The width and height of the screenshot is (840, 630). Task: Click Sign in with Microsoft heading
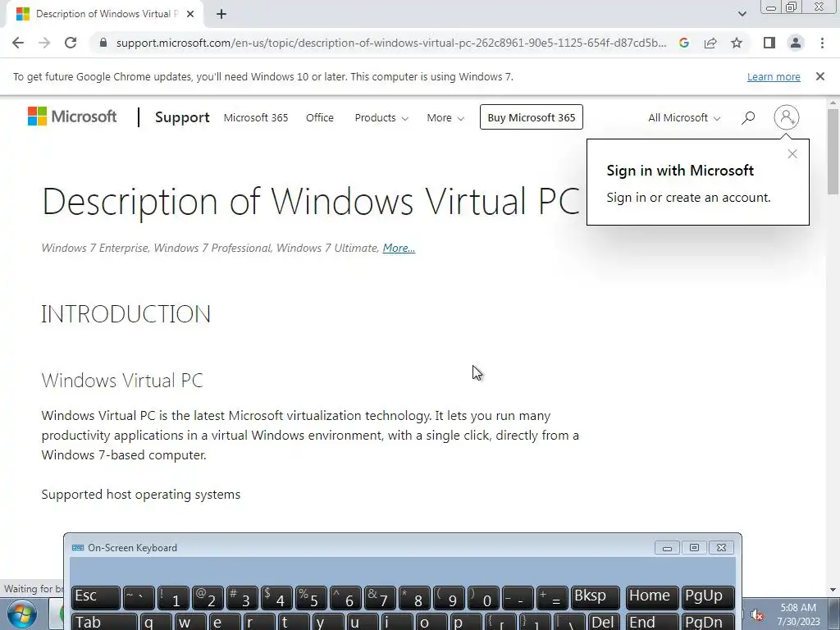click(680, 171)
